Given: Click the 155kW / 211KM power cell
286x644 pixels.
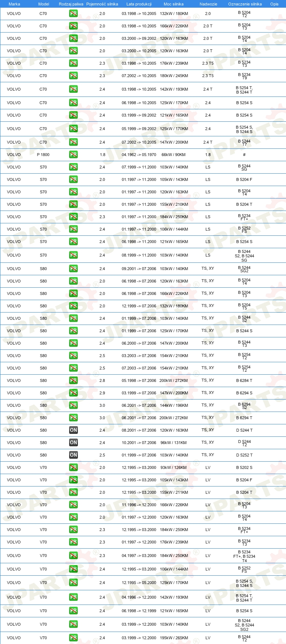Looking at the screenshot, I should tap(174, 492).
